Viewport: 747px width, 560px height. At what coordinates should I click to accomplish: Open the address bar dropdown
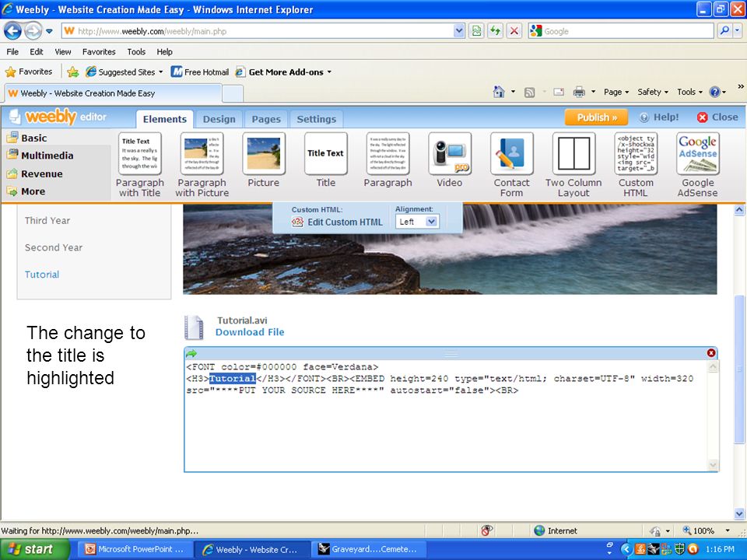pos(459,31)
